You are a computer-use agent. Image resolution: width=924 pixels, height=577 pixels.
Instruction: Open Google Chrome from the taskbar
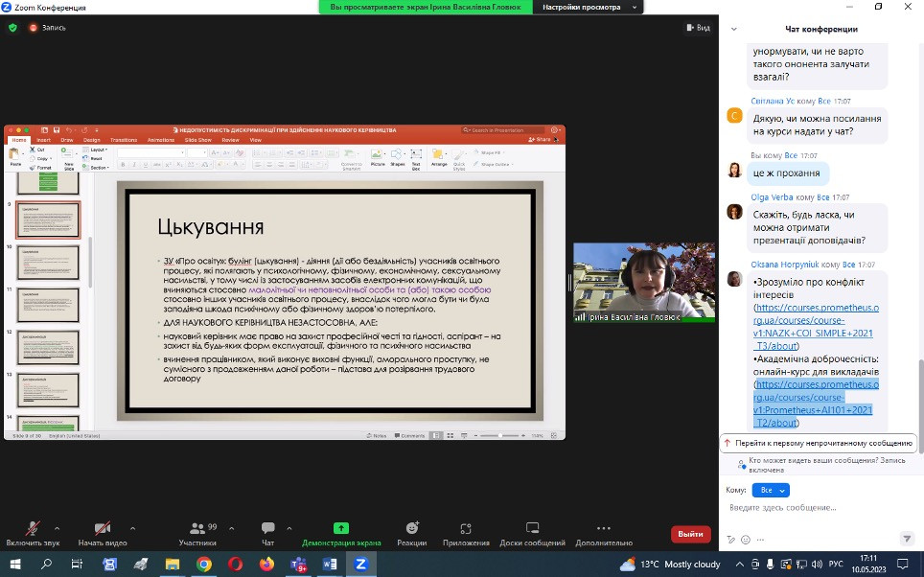point(204,565)
